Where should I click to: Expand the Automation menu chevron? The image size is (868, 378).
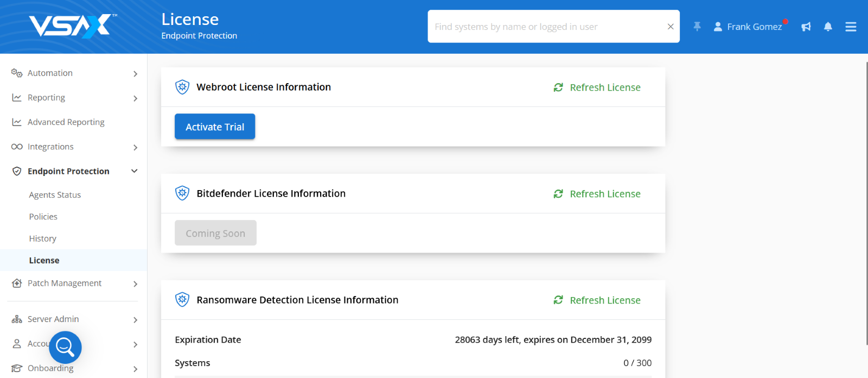(135, 74)
